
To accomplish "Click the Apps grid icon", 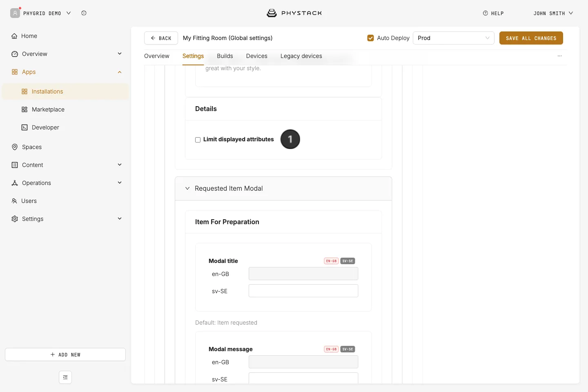I will point(15,72).
